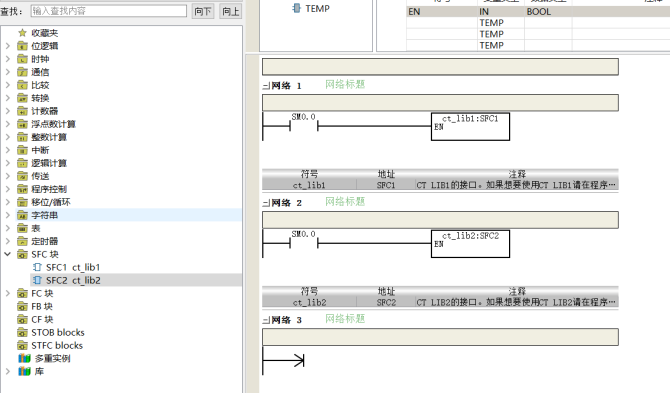671x394 pixels.
Task: Click the network 2 comment box
Action: pyautogui.click(x=440, y=220)
